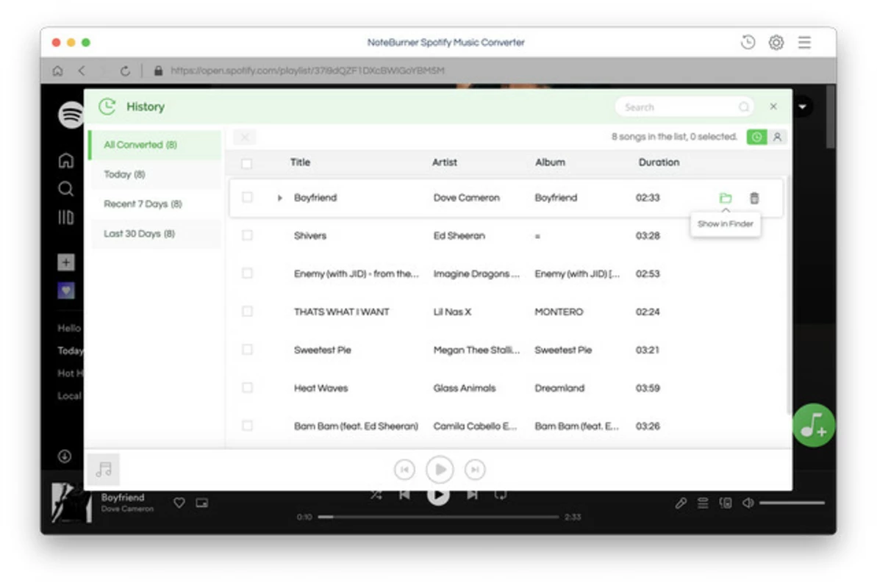877x588 pixels.
Task: Switch to the time sort view icon
Action: pos(756,137)
